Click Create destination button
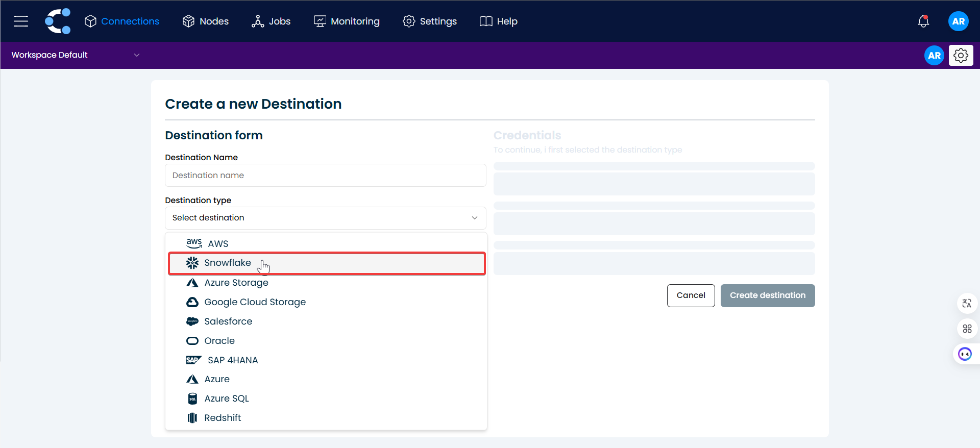980x448 pixels. pos(768,295)
